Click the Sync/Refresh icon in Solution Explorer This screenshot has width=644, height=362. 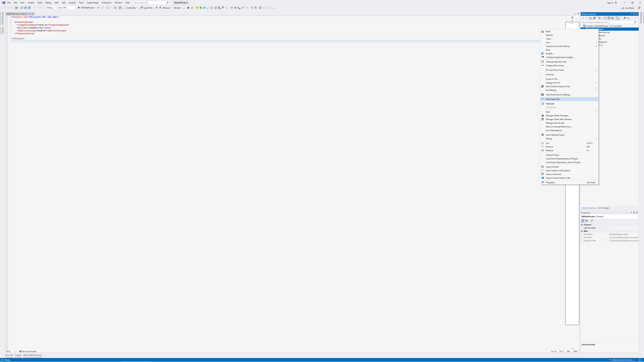(605, 18)
